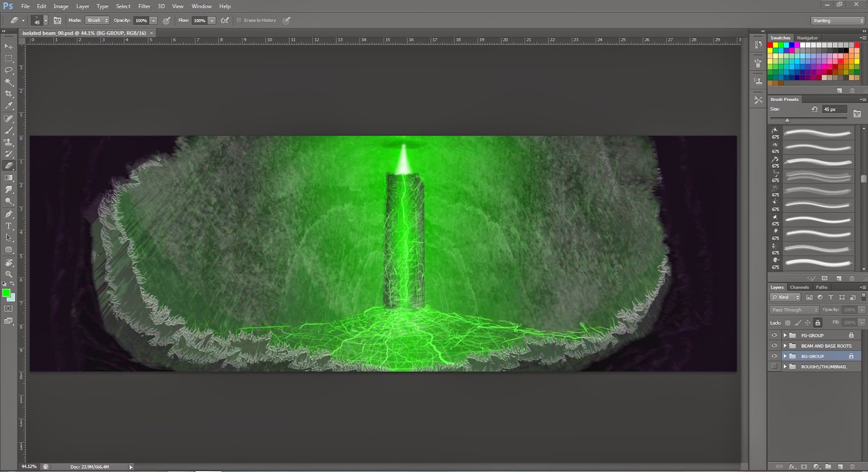Select the Crop tool
Viewport: 868px width, 472px height.
[x=9, y=94]
